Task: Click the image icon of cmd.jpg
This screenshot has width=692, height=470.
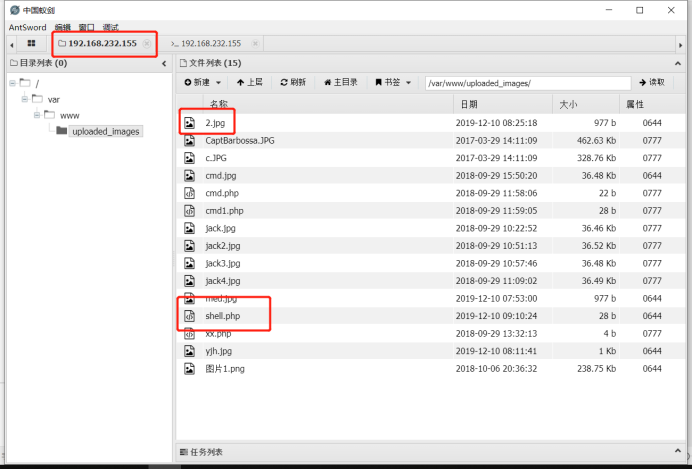Action: click(x=189, y=176)
